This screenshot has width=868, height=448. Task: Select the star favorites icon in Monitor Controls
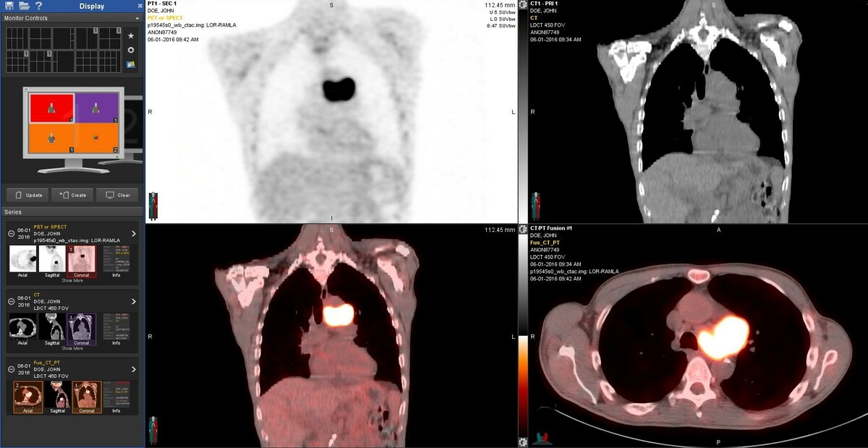(x=131, y=35)
